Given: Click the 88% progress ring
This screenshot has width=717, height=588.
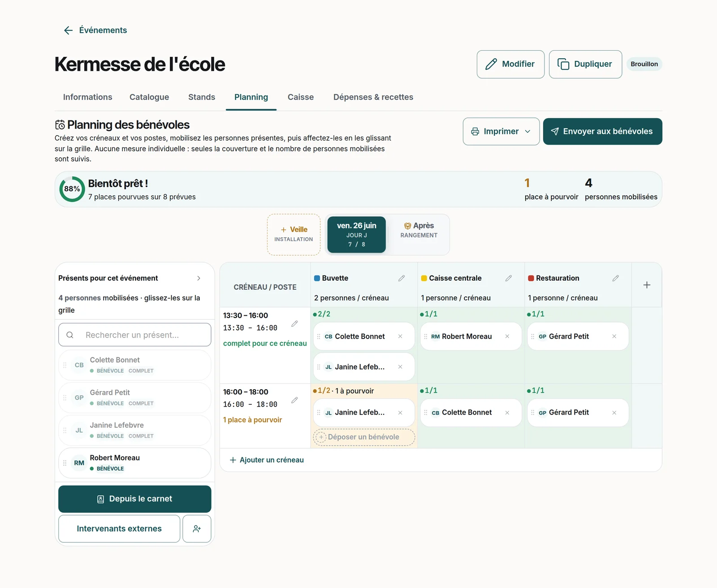Looking at the screenshot, I should [72, 189].
